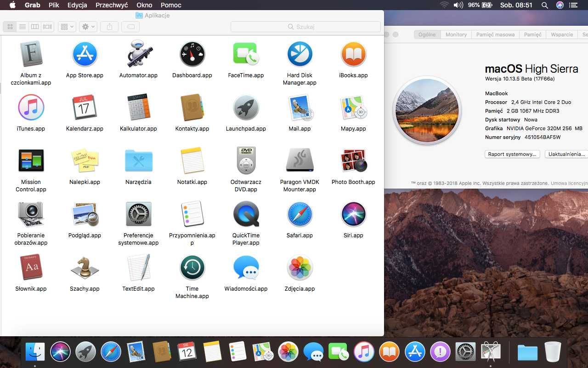Select the Słownik.app dictionary icon
588x368 pixels.
point(31,267)
